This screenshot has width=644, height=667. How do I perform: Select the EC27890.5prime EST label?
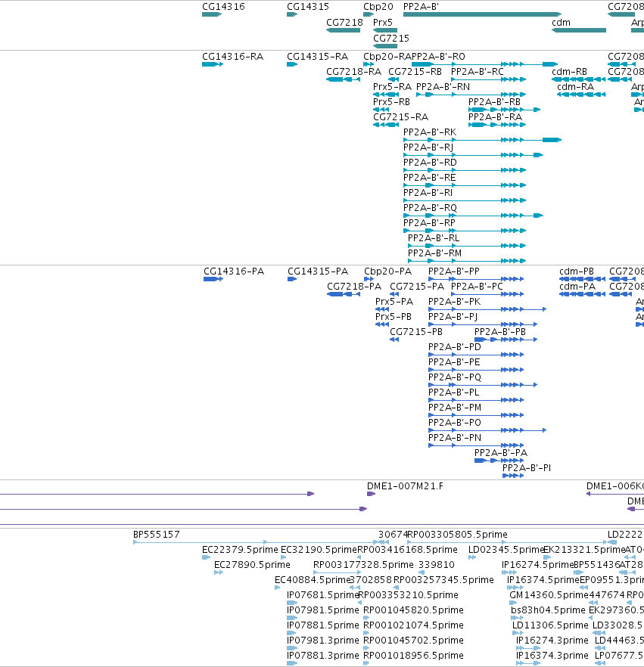pos(252,565)
